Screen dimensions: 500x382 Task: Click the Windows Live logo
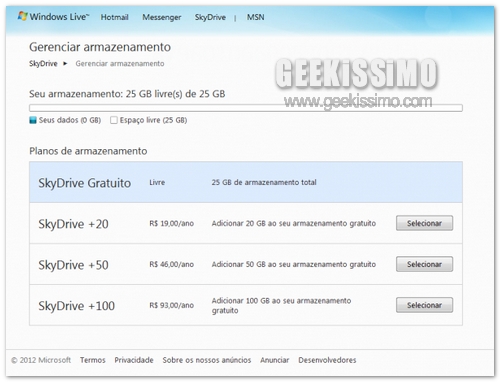click(53, 16)
